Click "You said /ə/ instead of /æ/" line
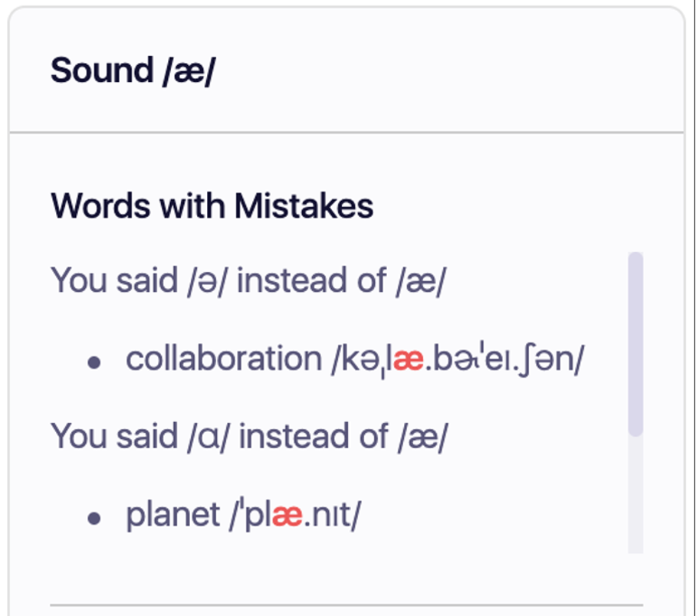Image resolution: width=696 pixels, height=616 pixels. 248,280
